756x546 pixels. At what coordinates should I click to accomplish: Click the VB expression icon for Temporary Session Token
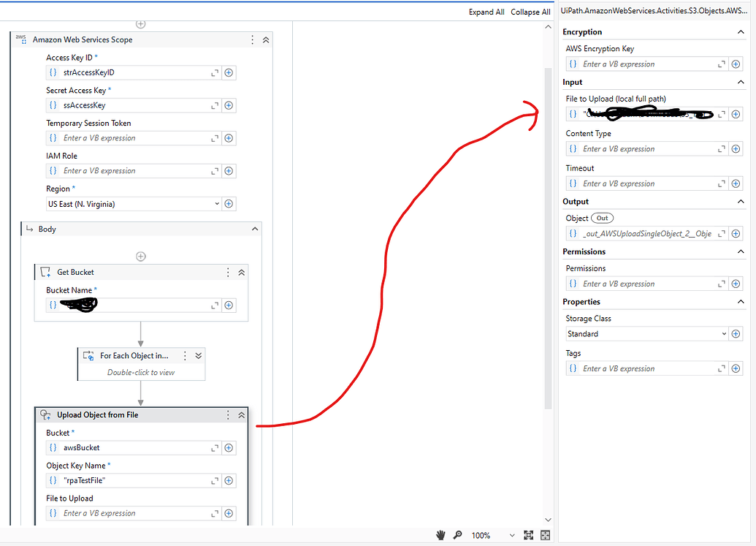click(53, 137)
